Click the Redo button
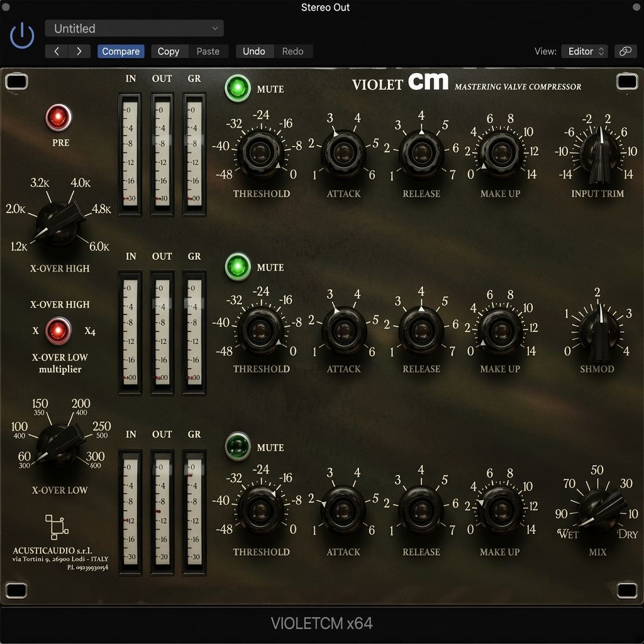Image resolution: width=644 pixels, height=644 pixels. [293, 52]
